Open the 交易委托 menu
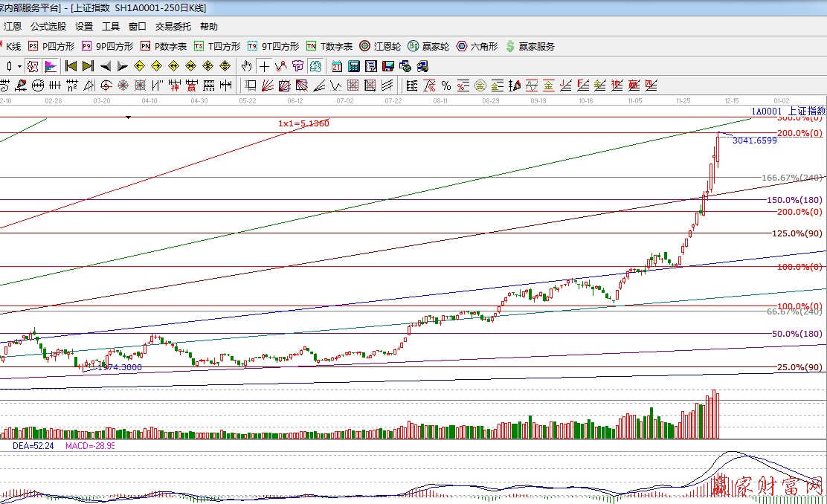 point(173,27)
